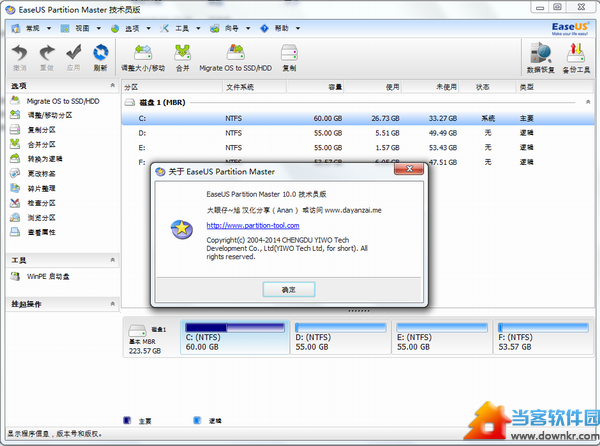The height and width of the screenshot is (446, 600).
Task: Select E: (NTFS) 55.00 GB block in disk map
Action: pyautogui.click(x=442, y=337)
